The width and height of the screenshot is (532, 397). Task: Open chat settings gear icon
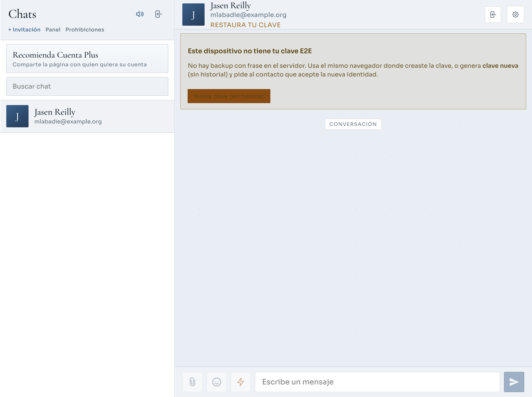tap(516, 15)
